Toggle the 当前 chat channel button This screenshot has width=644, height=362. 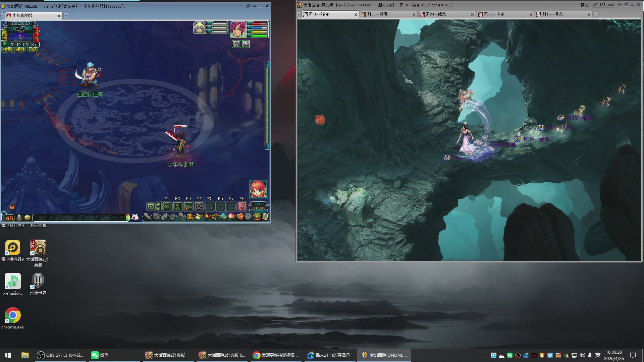pos(9,218)
